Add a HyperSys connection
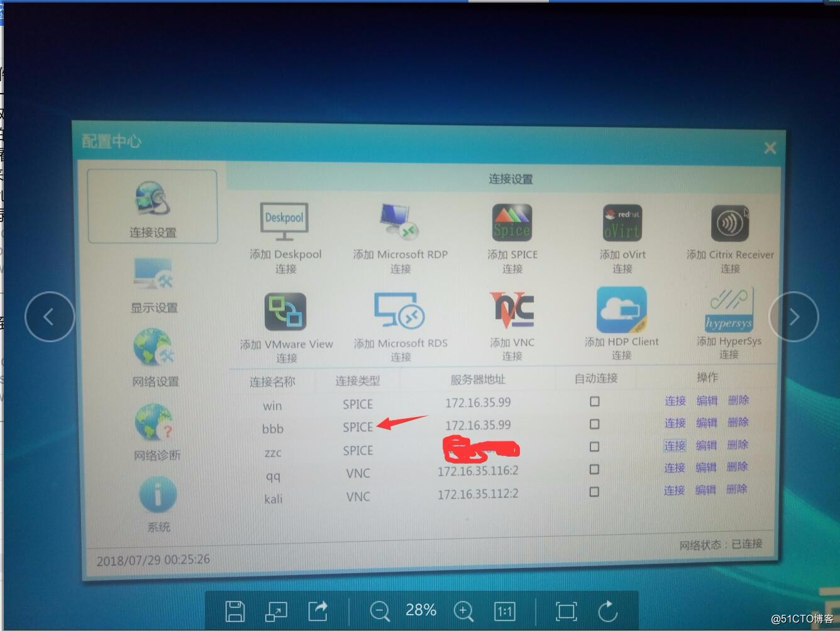 (x=729, y=323)
